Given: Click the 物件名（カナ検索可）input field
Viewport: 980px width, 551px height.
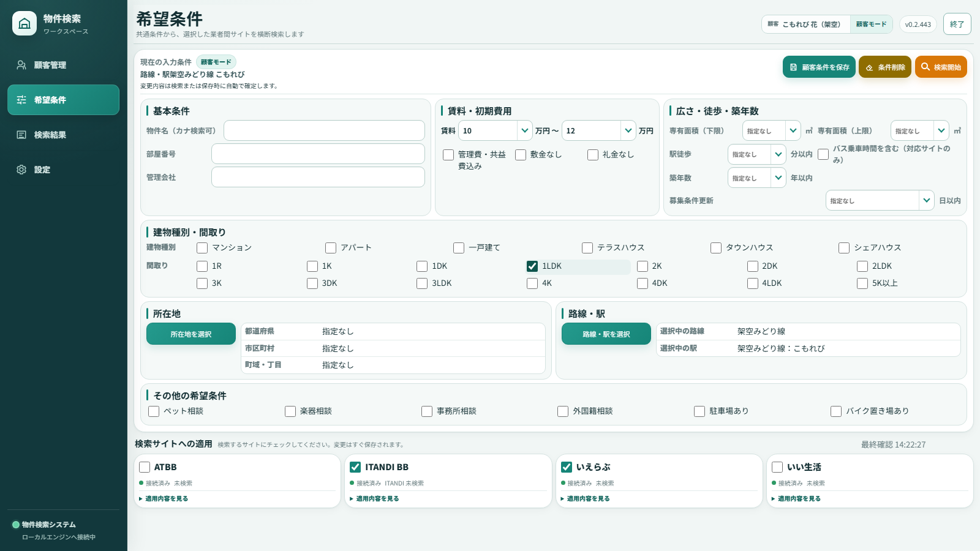Looking at the screenshot, I should pyautogui.click(x=324, y=130).
